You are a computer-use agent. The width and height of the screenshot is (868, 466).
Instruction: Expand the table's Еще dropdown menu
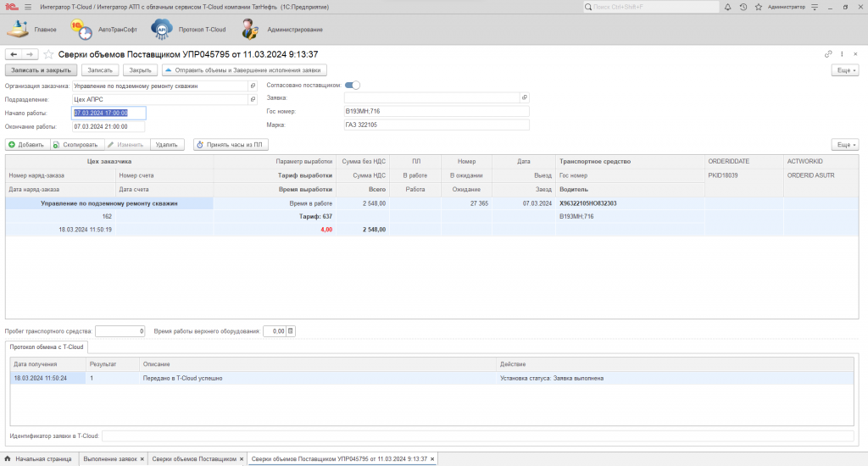(x=845, y=145)
